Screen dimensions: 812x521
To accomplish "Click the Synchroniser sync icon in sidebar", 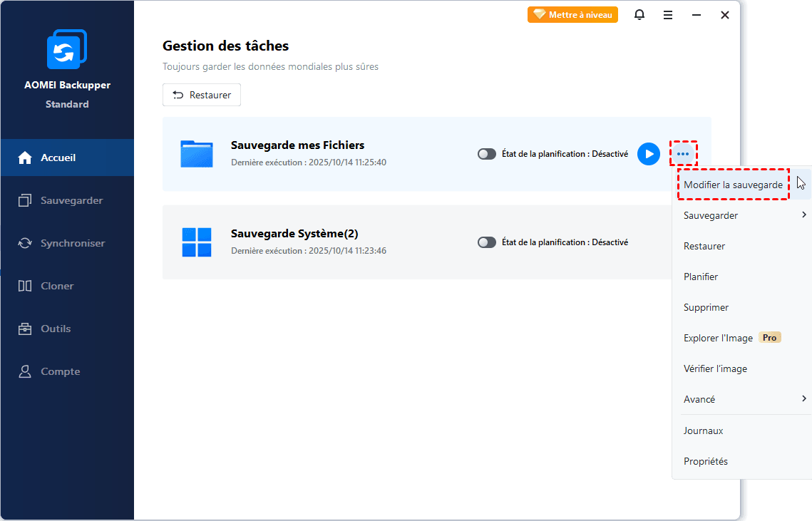I will [x=25, y=243].
